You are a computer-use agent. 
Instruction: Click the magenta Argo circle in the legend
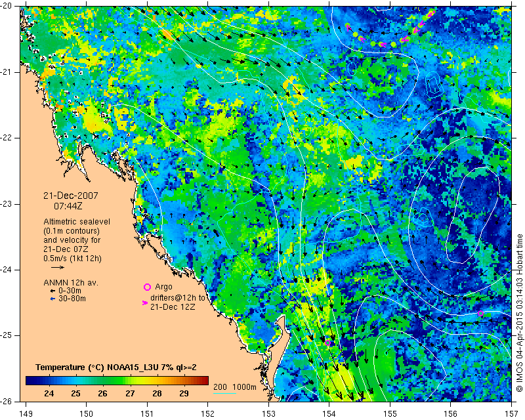pos(147,287)
